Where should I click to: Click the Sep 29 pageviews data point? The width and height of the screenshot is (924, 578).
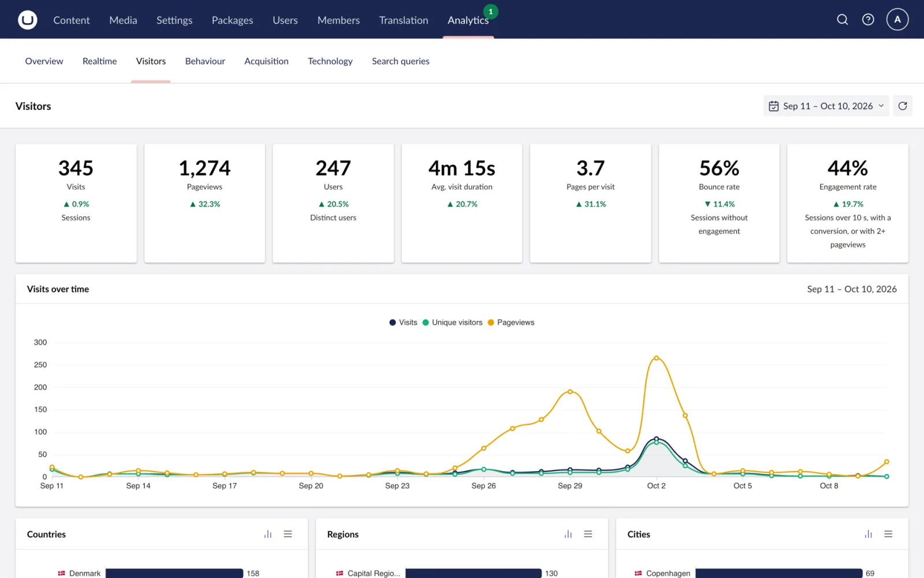pyautogui.click(x=570, y=392)
